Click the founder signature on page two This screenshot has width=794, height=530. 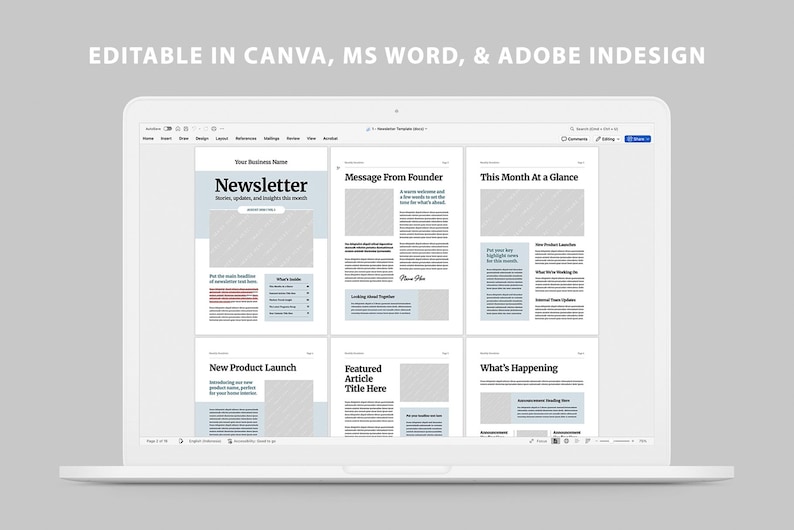tap(412, 278)
